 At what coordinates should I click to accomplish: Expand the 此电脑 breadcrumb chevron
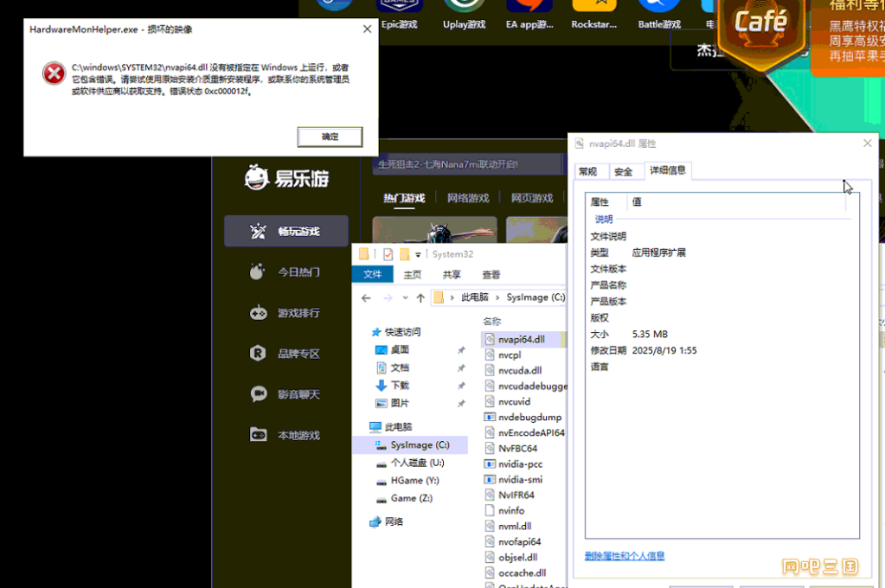(x=497, y=297)
